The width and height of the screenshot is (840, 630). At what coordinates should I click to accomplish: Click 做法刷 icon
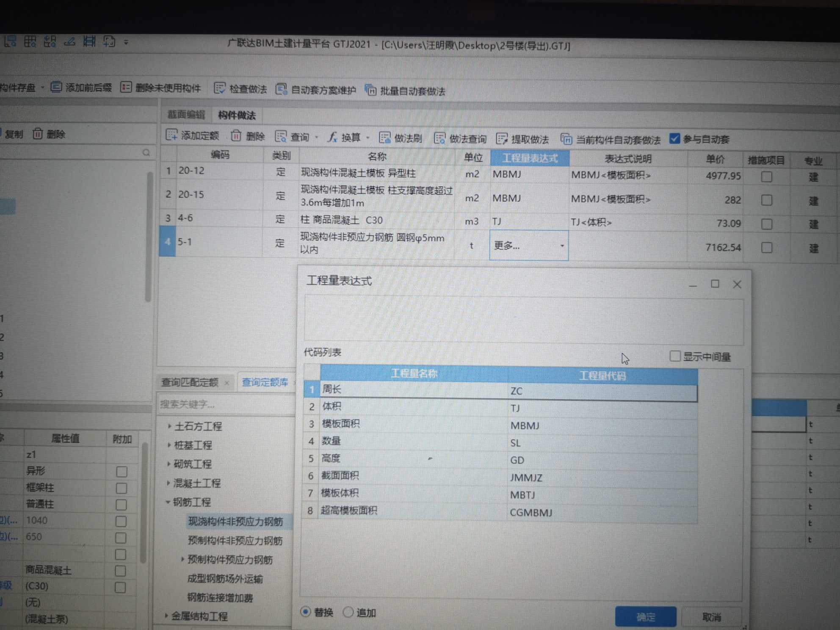click(384, 138)
